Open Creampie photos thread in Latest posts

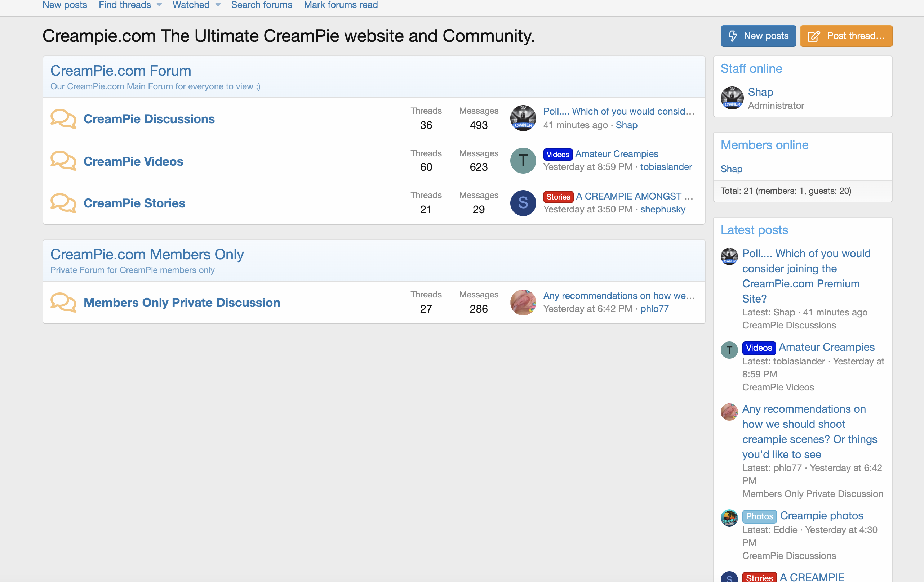(x=822, y=516)
